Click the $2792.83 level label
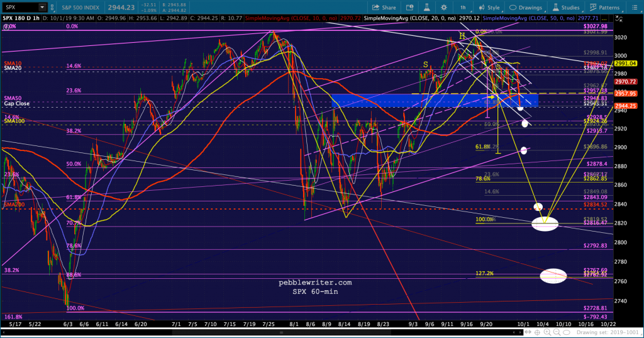This screenshot has height=338, width=644. pyautogui.click(x=595, y=245)
